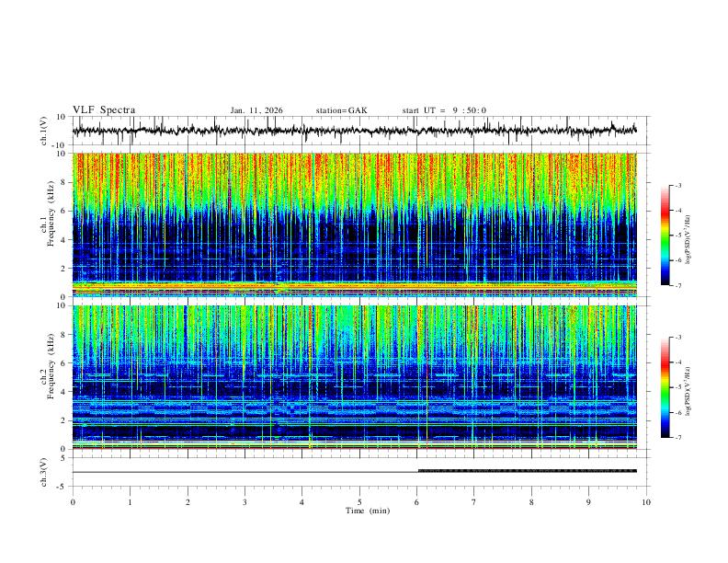
Task: Click the '-7' tick on lower colorbar
Action: point(677,437)
